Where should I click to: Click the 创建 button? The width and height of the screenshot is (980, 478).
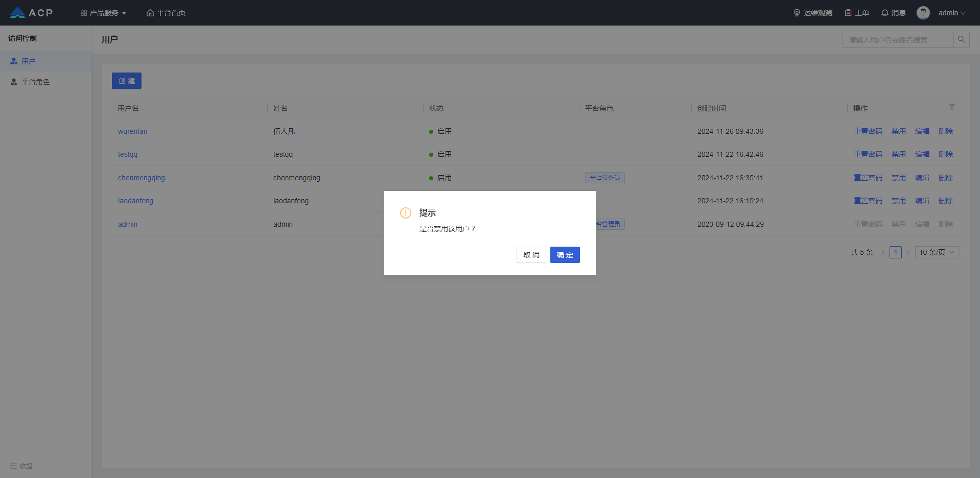click(x=127, y=81)
